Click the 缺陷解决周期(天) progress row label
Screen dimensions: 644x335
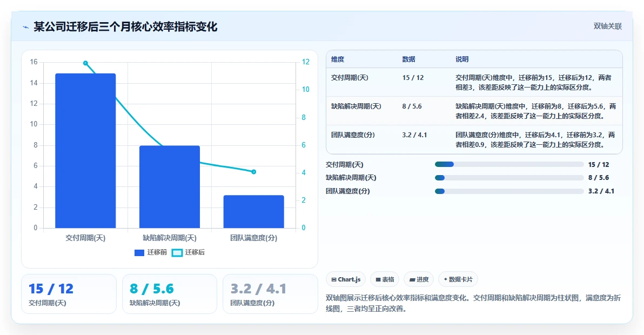tap(351, 178)
